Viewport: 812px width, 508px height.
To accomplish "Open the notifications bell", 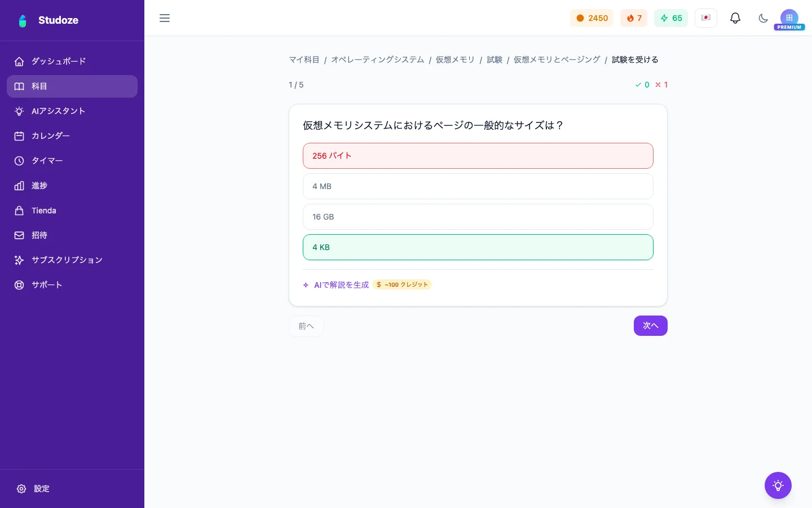I will (735, 18).
